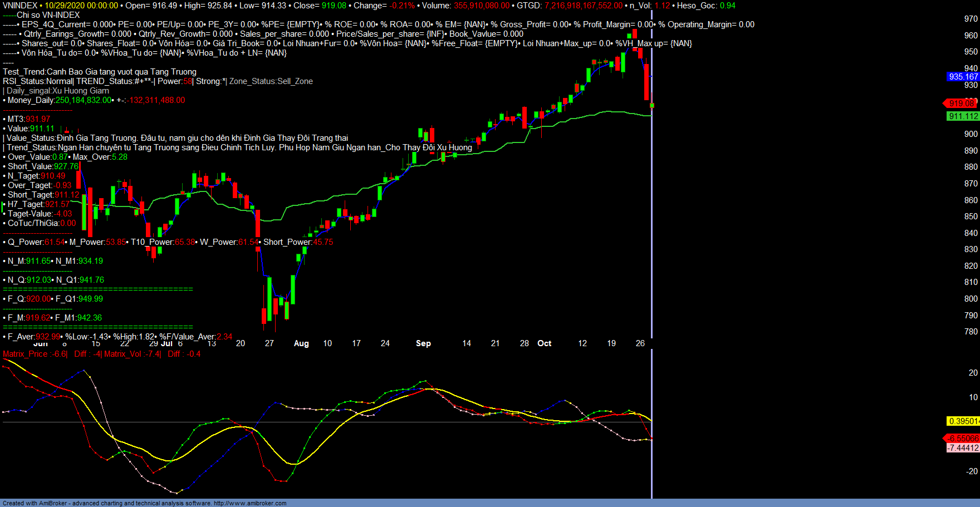Click the Money_Daily green value
Screen dimensions: 980x507
(x=84, y=100)
